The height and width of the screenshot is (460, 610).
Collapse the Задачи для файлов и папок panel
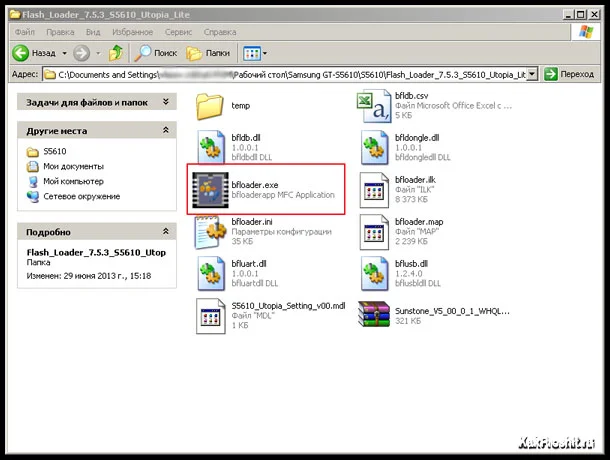tap(167, 101)
